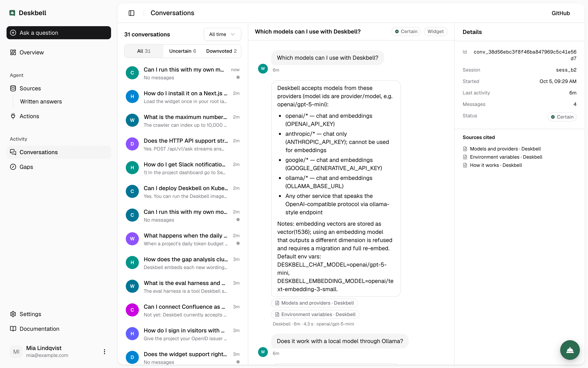Toggle the sidebar panel icon
Viewport: 588px width, 368px height.
(x=131, y=13)
